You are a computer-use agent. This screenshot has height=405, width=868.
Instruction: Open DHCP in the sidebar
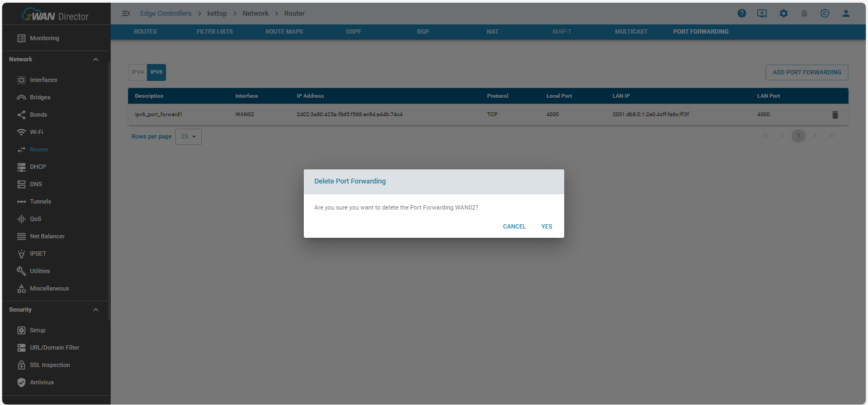pos(38,167)
